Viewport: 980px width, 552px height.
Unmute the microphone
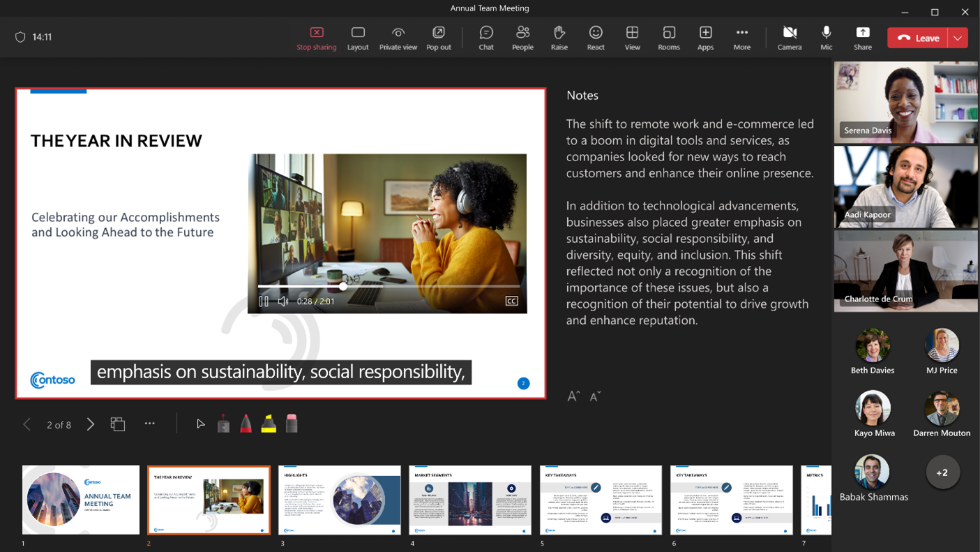[x=826, y=37]
